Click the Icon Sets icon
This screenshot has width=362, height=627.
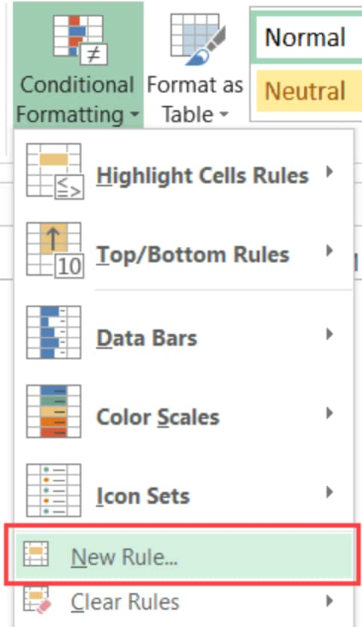tap(54, 491)
